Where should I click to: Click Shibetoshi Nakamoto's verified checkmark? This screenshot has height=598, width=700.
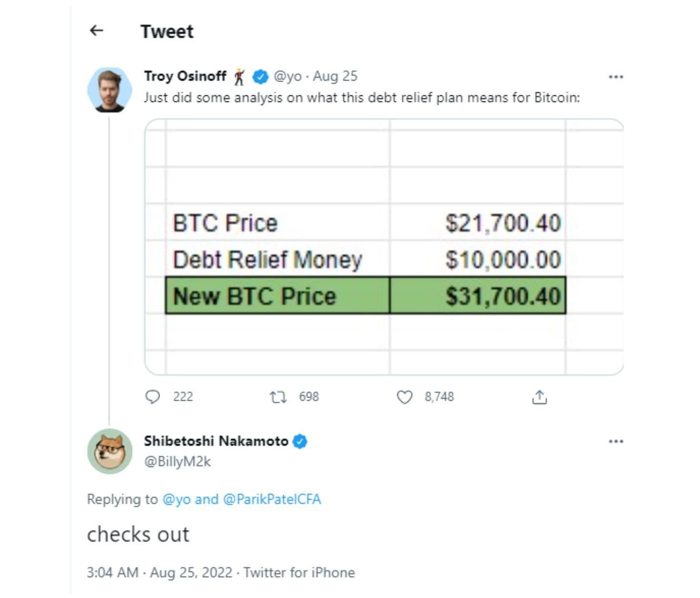pos(300,441)
